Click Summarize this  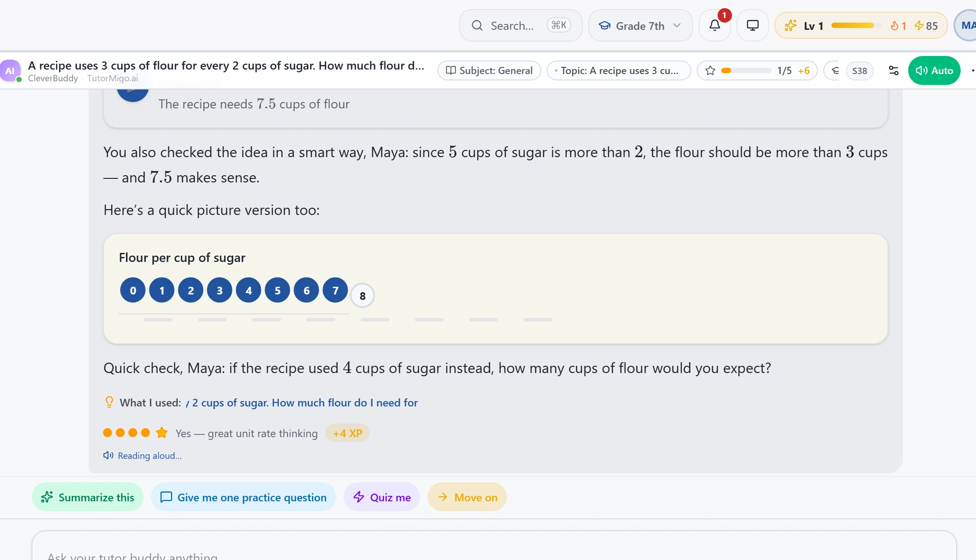click(88, 497)
